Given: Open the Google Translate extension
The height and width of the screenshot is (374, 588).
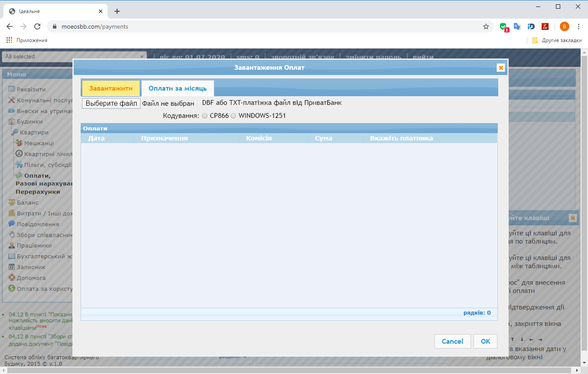Looking at the screenshot, I should (x=517, y=26).
